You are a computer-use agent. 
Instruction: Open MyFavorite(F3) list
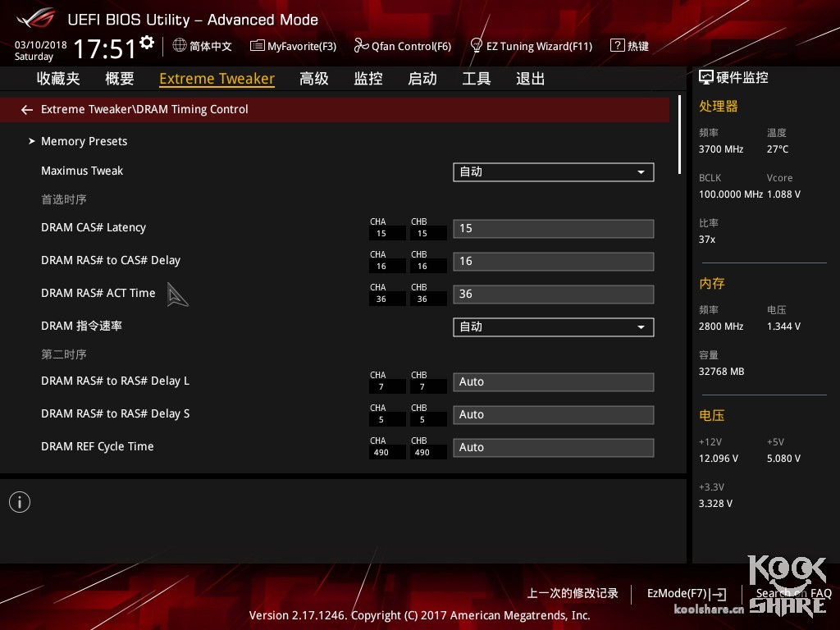coord(293,46)
